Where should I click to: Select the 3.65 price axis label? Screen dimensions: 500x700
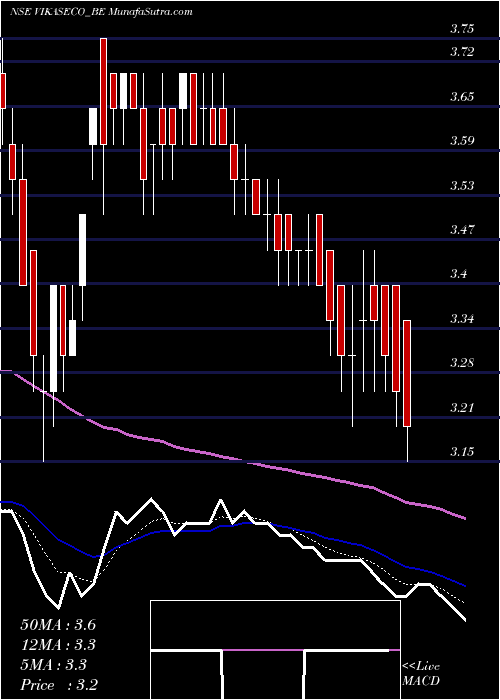462,96
